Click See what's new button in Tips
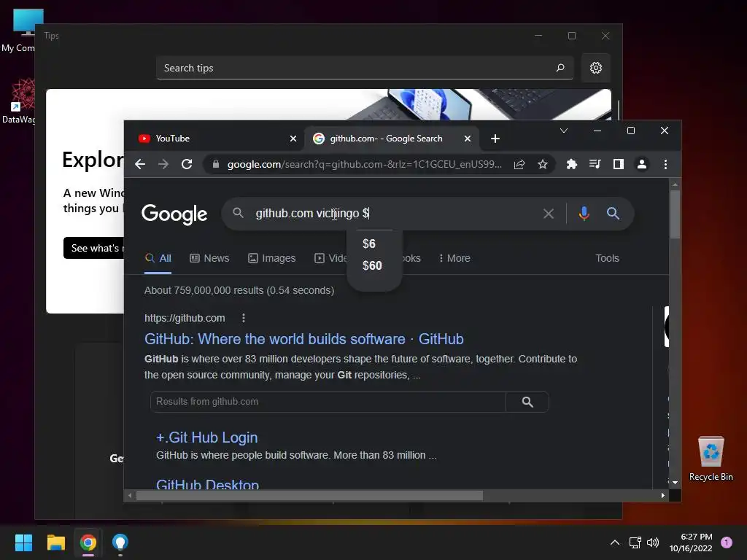This screenshot has width=747, height=560. pos(94,248)
